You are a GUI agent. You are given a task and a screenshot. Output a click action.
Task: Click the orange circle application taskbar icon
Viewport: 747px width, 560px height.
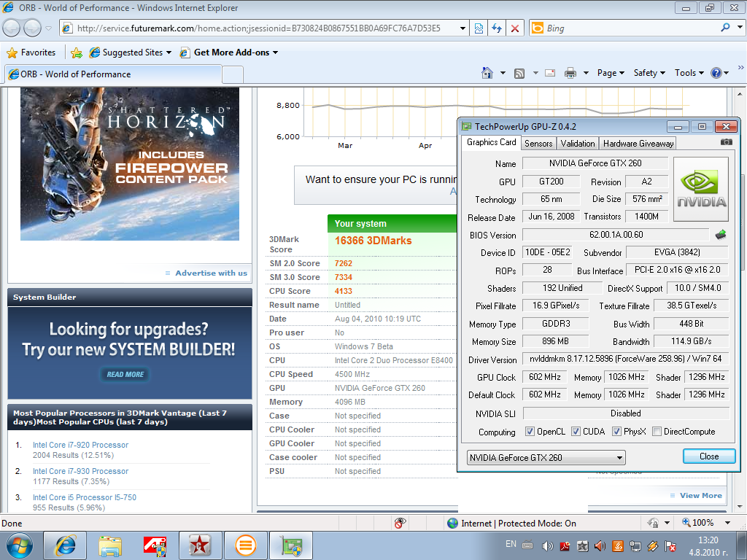click(x=245, y=545)
